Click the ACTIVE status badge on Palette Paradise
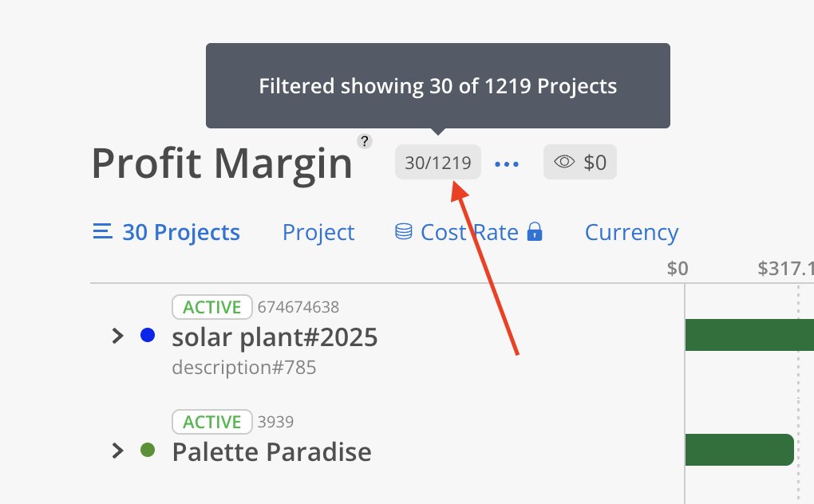 pyautogui.click(x=212, y=422)
